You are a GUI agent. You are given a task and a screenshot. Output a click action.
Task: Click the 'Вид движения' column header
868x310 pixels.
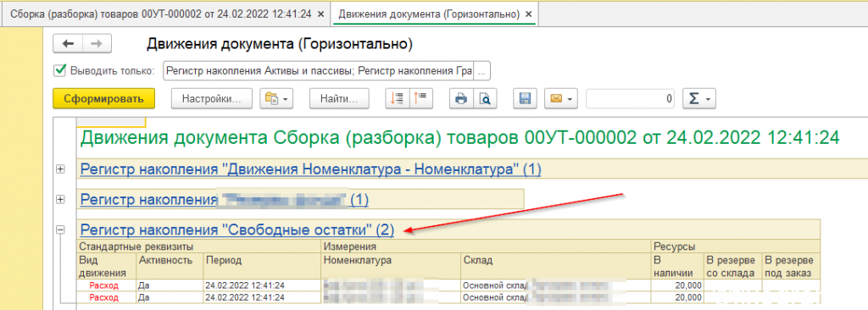pos(106,266)
